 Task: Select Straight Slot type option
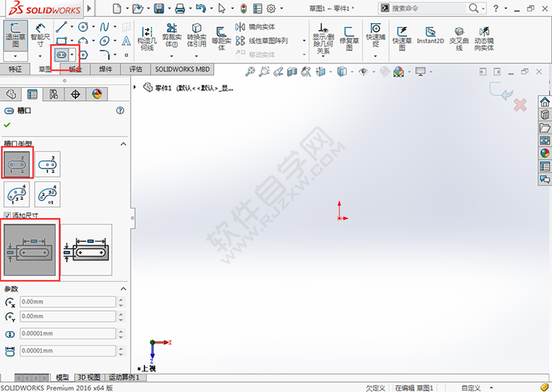[x=16, y=164]
